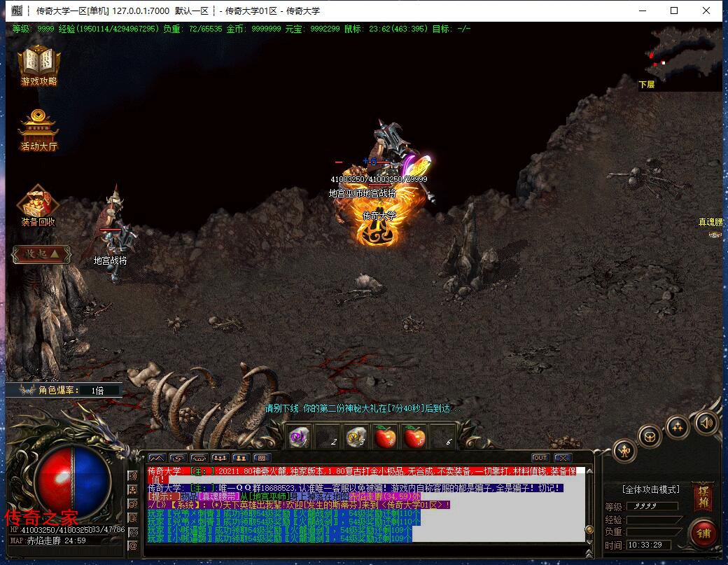Click the red 传奇大学 announcement chat line

coord(363,475)
